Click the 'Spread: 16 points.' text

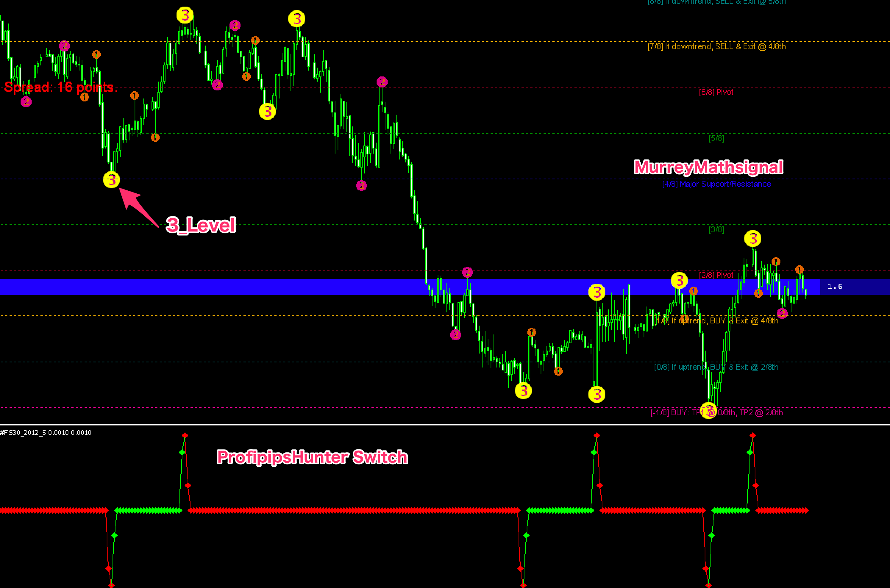tap(60, 87)
